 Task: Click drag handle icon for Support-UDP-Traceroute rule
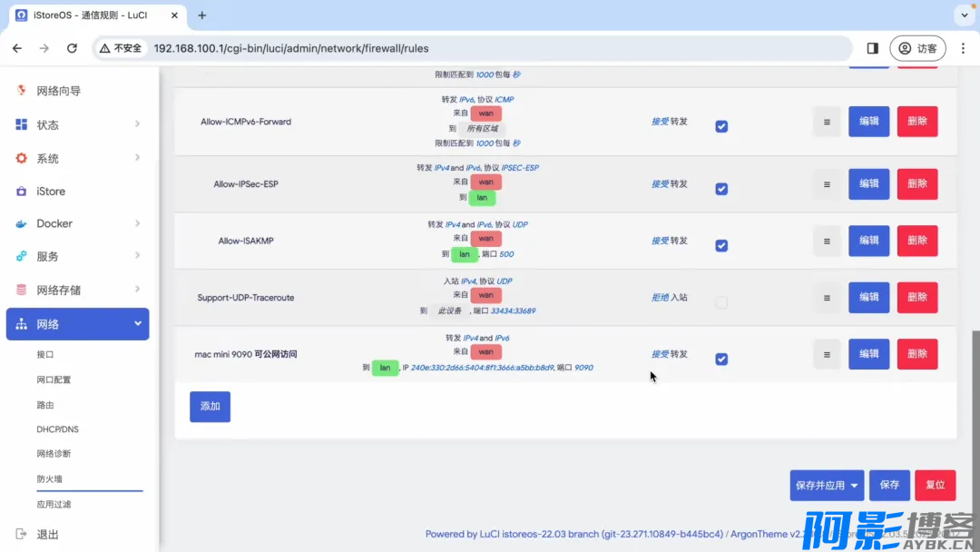pyautogui.click(x=827, y=298)
